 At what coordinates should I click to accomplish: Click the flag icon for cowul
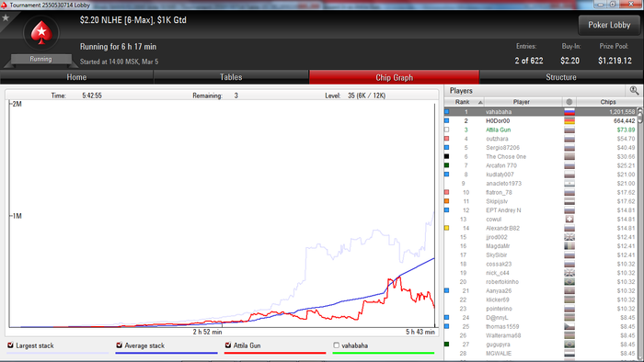569,219
